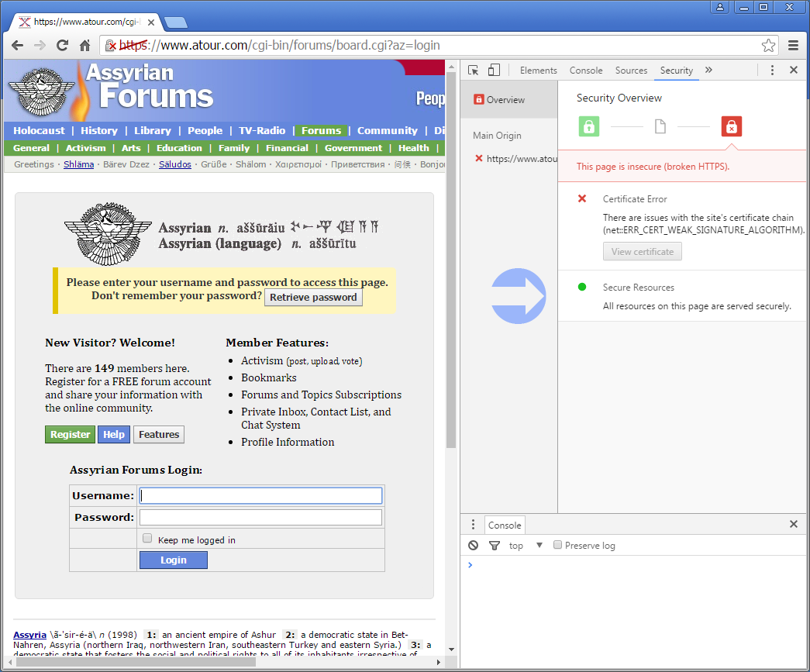Click the red insecure lock icon in Security Overview
The height and width of the screenshot is (672, 810).
tap(732, 126)
